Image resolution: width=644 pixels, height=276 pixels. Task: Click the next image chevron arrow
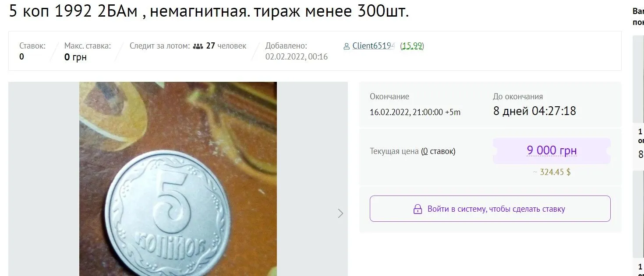[x=340, y=213]
